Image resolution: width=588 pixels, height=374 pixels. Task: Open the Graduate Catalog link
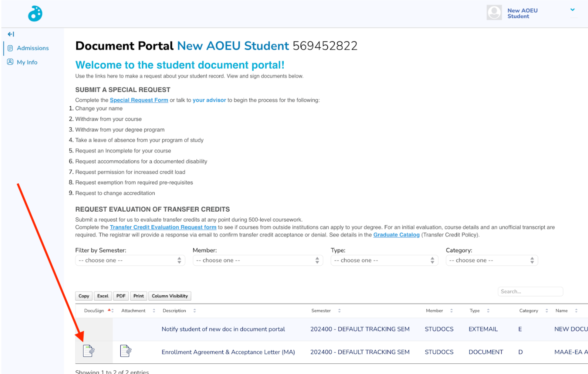396,235
